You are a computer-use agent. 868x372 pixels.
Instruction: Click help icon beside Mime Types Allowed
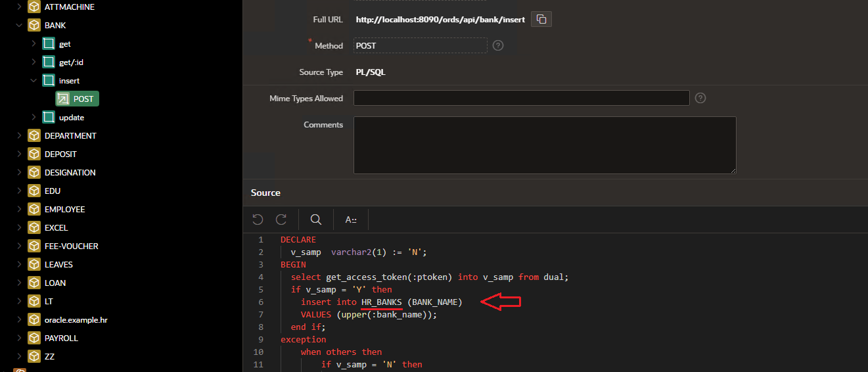[x=700, y=98]
